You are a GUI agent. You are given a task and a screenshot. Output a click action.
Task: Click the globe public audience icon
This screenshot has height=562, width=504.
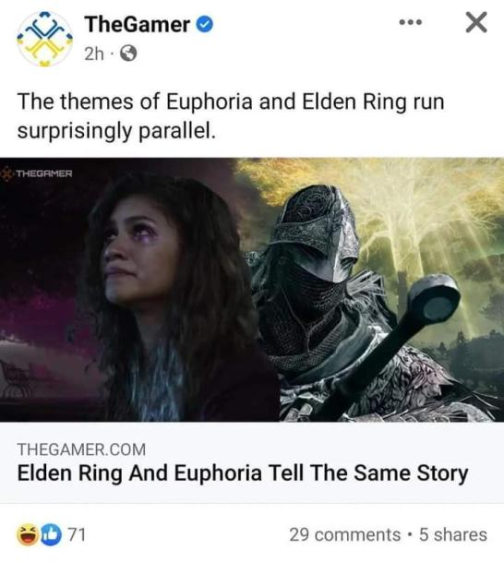tap(128, 54)
